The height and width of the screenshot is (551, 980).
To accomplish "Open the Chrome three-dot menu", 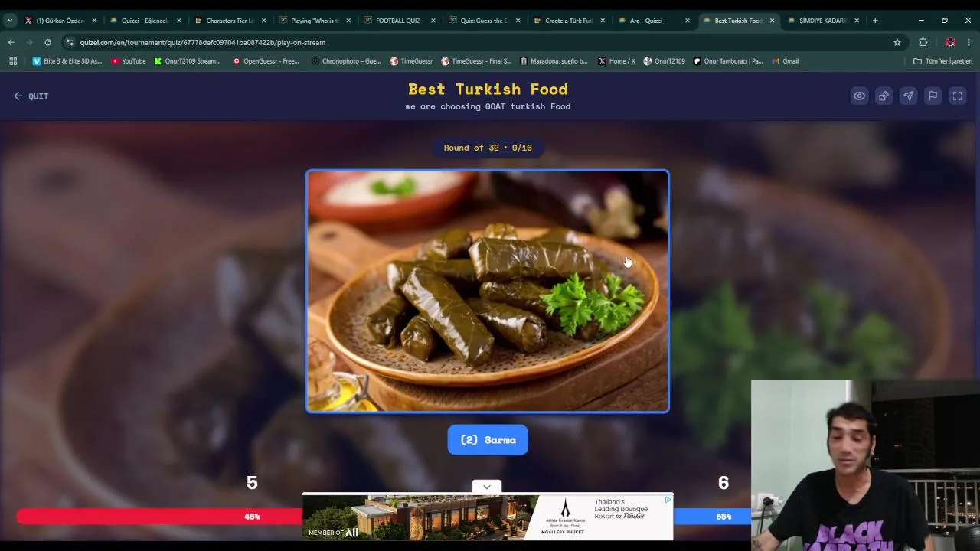I will [969, 42].
